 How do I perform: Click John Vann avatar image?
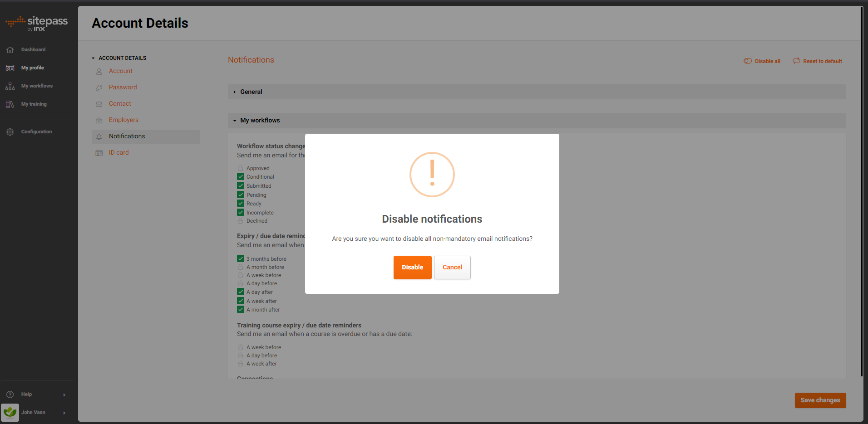(10, 413)
